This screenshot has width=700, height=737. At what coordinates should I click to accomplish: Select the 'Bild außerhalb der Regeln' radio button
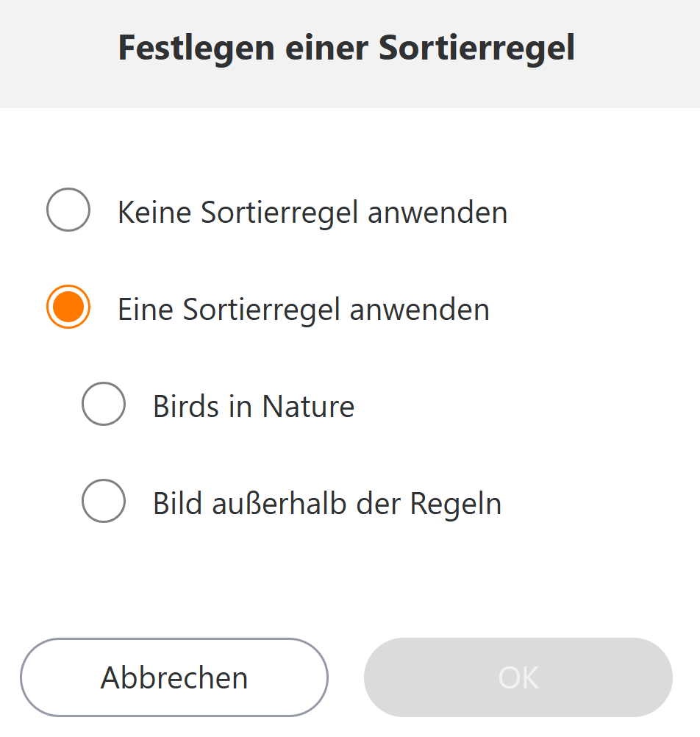click(x=104, y=501)
